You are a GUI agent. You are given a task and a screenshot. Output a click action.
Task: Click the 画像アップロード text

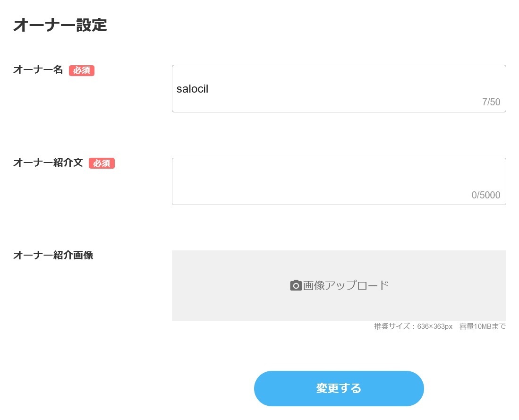(346, 285)
